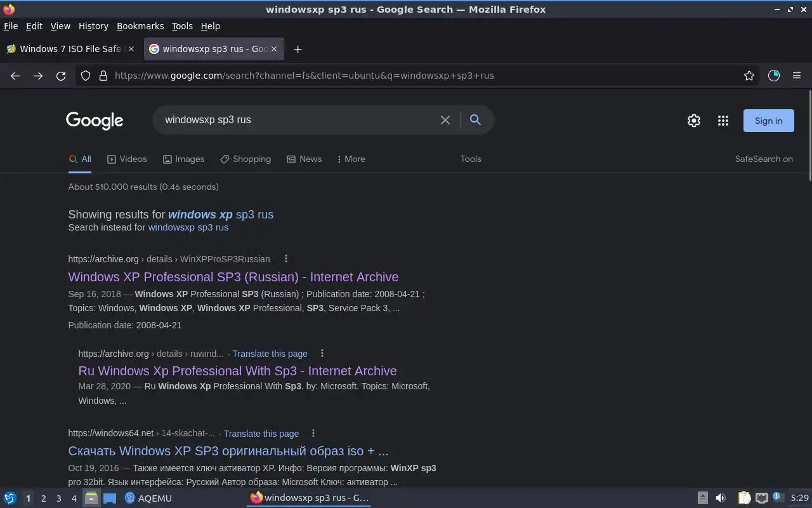Click corrected query windows xp sp3 rus
Image resolution: width=812 pixels, height=508 pixels.
coord(221,215)
